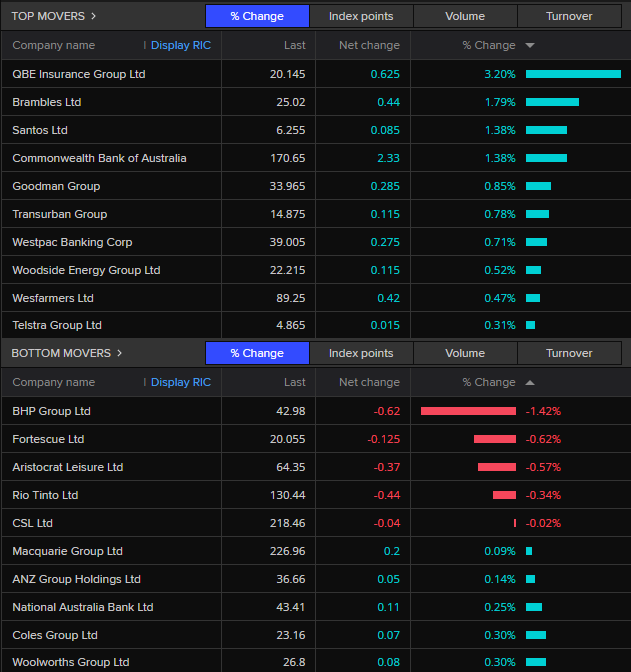631x672 pixels.
Task: Click the QBE Insurance green change bar
Action: pyautogui.click(x=573, y=74)
